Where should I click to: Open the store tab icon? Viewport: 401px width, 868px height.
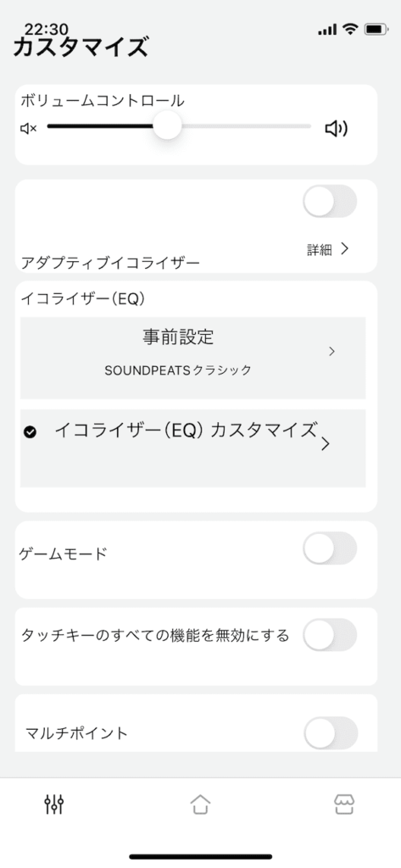point(344,804)
